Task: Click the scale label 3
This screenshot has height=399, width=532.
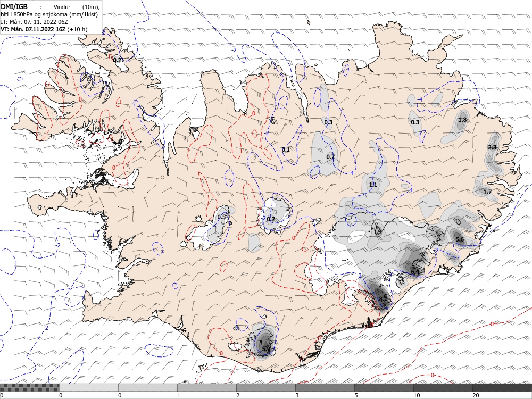Action: (x=297, y=395)
